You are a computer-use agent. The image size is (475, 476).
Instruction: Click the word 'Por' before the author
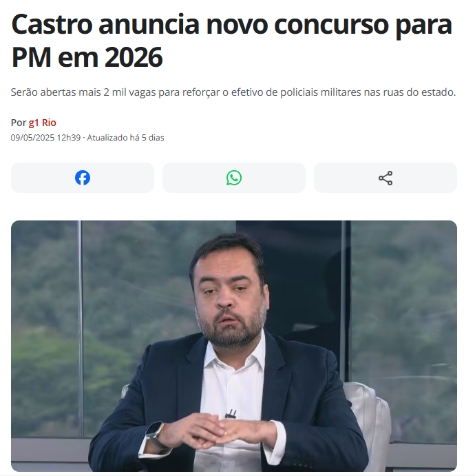19,123
